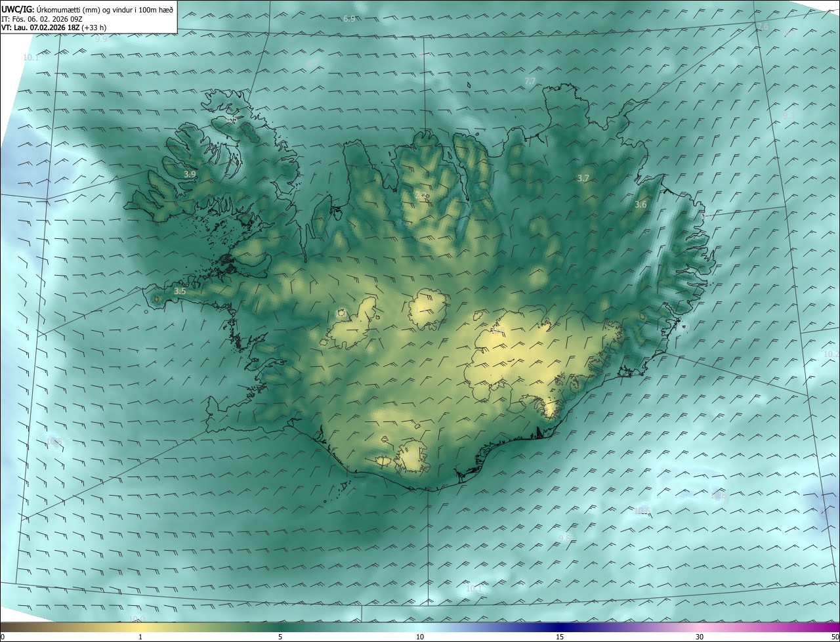
Task: Click the 7.6 value label at the grid corner
Action: pyautogui.click(x=762, y=27)
